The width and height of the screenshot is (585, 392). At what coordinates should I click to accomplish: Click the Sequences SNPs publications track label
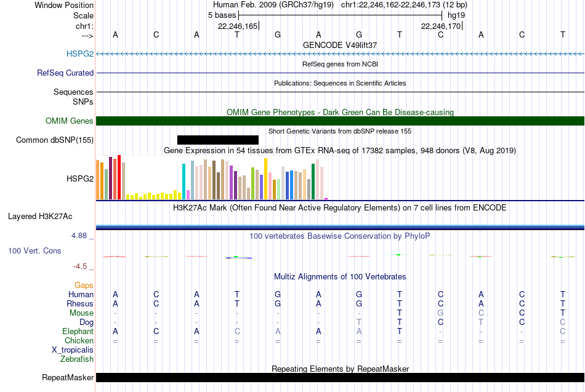pyautogui.click(x=73, y=97)
